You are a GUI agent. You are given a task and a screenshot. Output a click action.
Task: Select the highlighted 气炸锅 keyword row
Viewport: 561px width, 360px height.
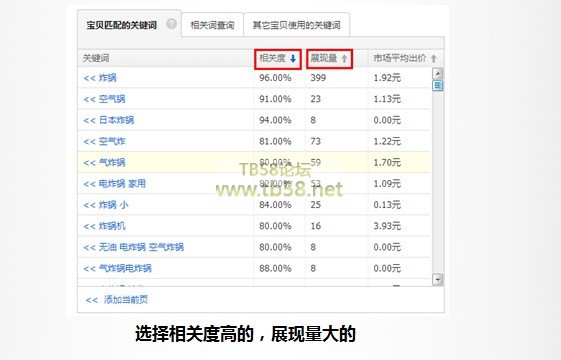pyautogui.click(x=254, y=162)
